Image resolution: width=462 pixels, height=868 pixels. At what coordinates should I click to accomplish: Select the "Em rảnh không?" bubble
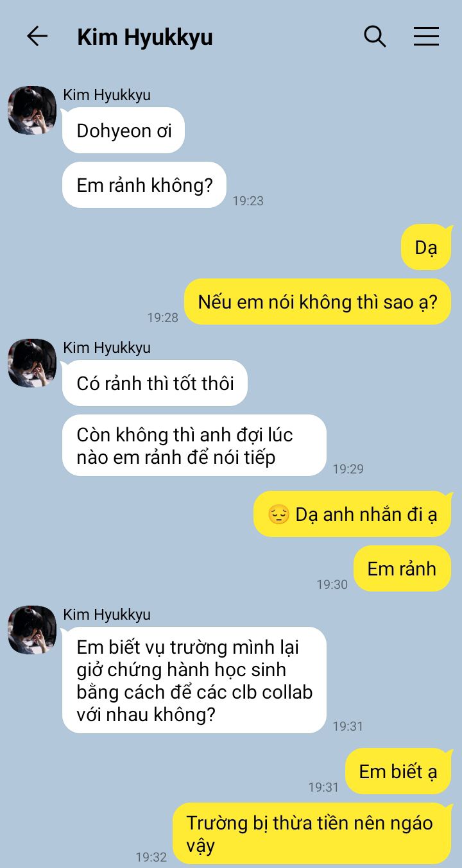[144, 185]
